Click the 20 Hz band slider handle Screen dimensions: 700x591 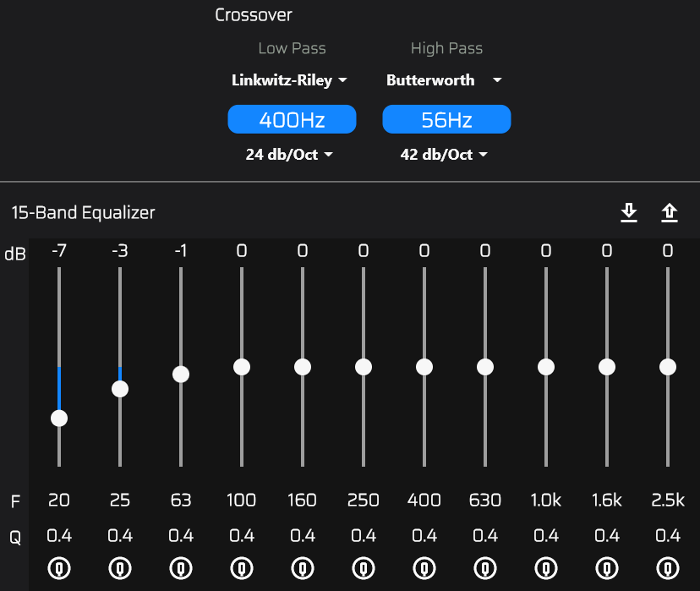tap(59, 418)
